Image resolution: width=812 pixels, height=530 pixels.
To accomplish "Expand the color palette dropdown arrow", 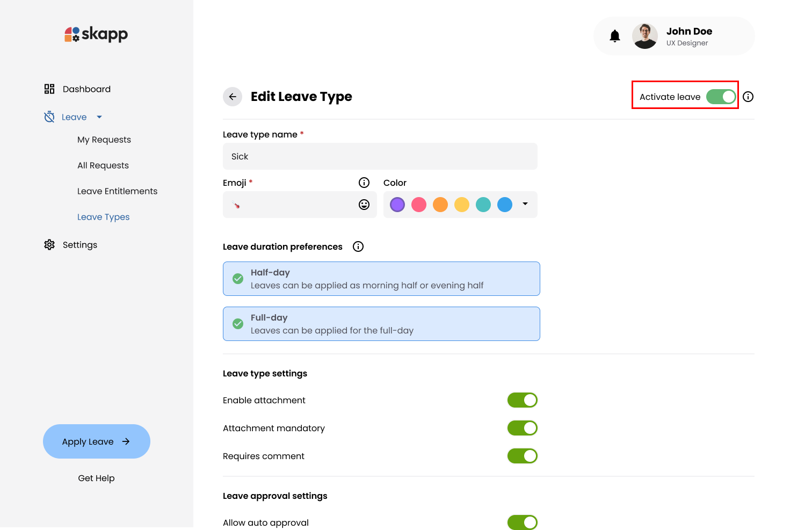I will pos(525,204).
